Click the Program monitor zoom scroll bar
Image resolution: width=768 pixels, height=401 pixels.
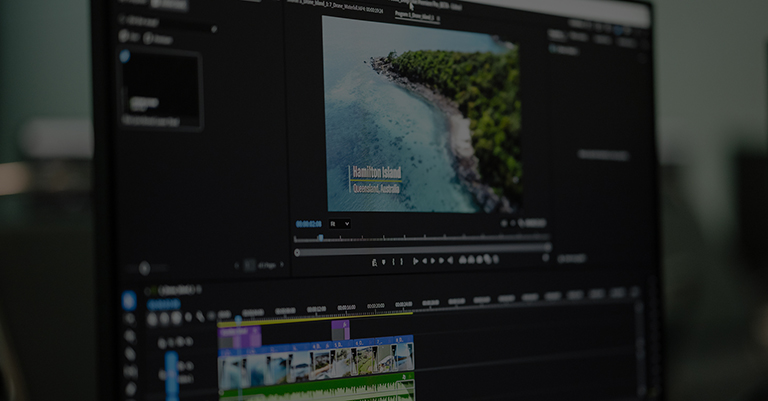[424, 250]
